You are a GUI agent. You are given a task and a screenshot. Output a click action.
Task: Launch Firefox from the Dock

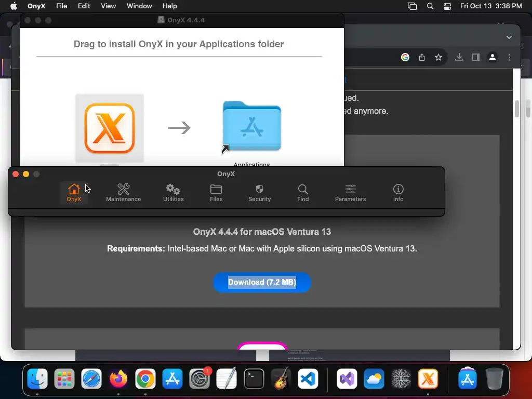pyautogui.click(x=118, y=379)
